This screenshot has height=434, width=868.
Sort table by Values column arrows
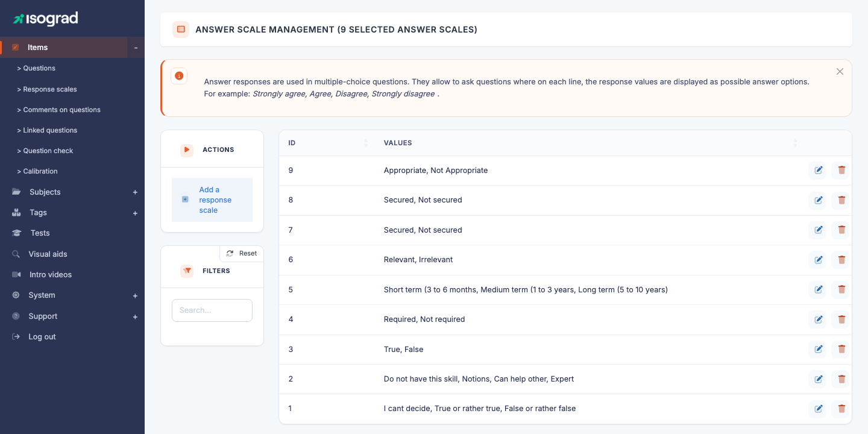tap(795, 143)
